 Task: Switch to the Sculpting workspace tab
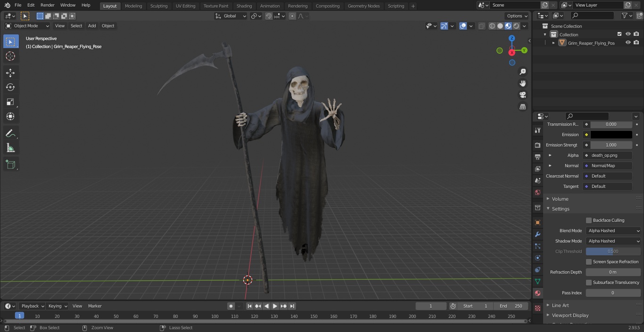[159, 6]
